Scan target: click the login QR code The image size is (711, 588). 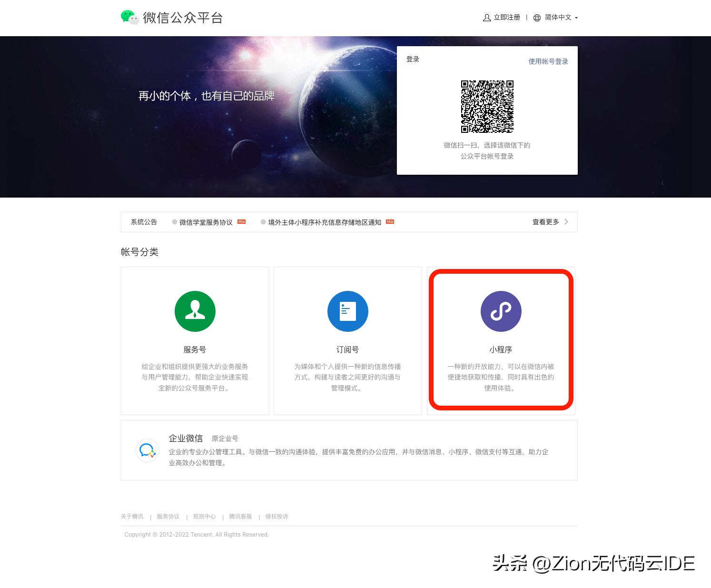click(x=487, y=106)
